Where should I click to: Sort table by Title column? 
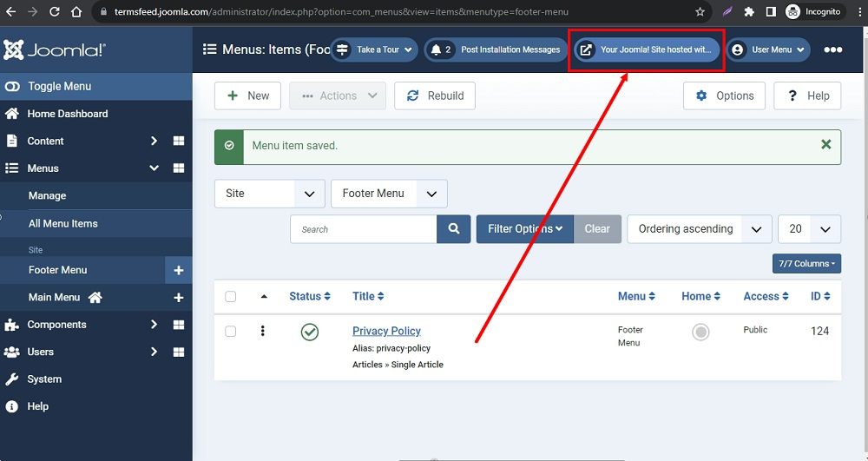click(368, 297)
